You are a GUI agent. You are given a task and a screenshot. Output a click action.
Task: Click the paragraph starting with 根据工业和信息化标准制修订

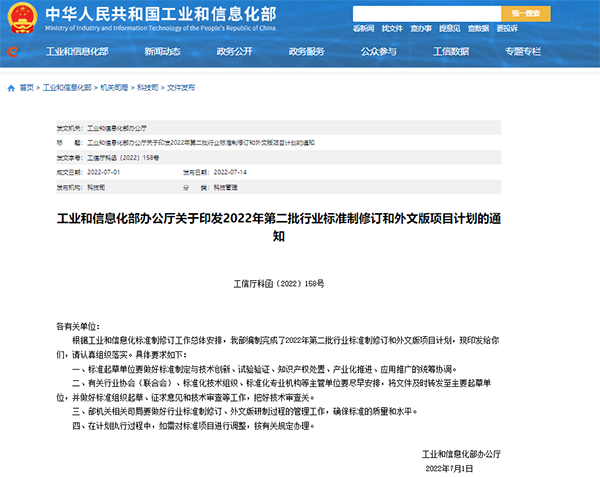click(x=278, y=348)
